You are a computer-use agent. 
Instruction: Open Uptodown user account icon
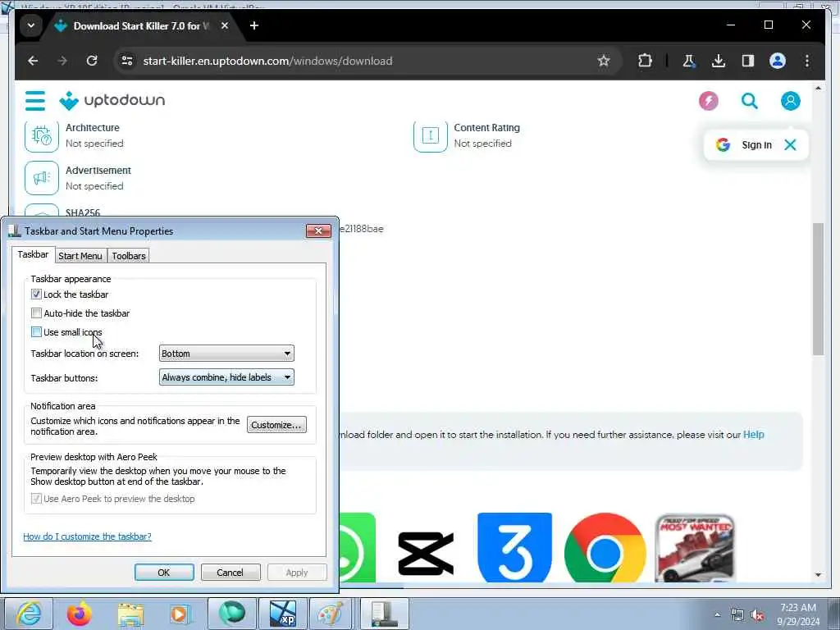coord(790,101)
